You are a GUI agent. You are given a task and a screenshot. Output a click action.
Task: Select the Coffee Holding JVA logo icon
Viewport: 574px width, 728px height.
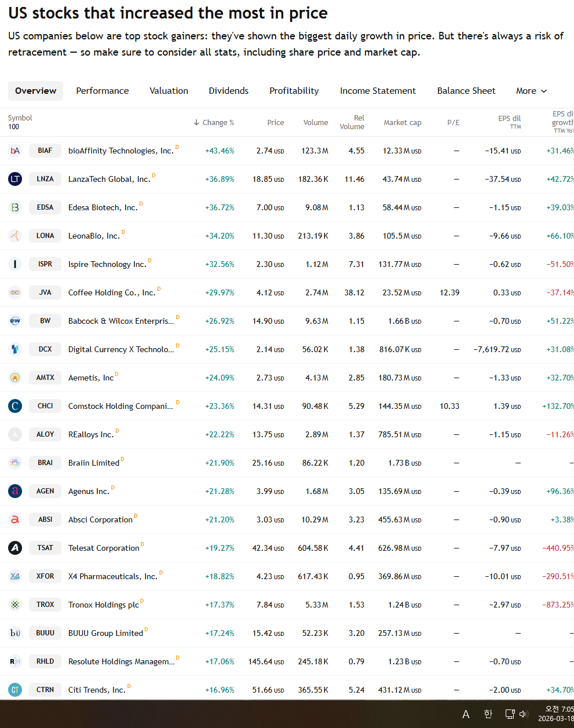15,292
